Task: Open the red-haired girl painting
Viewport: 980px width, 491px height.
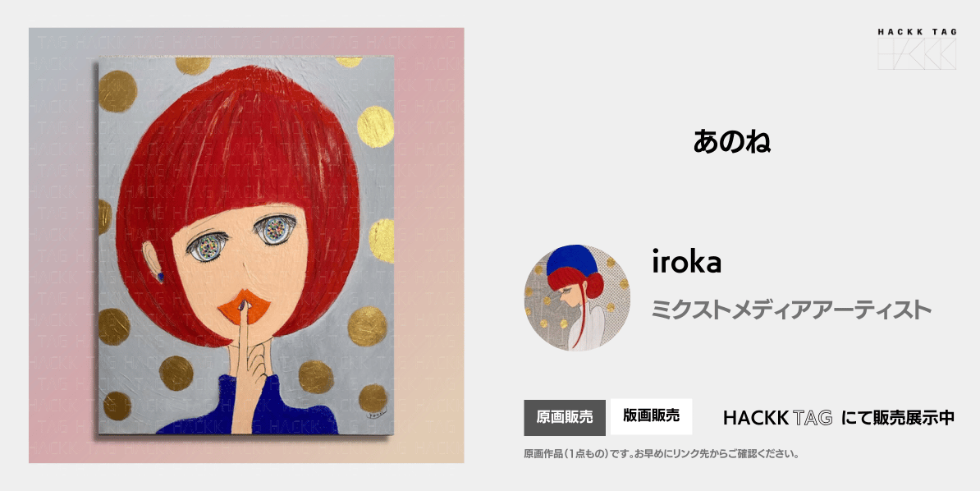Action: coord(245,245)
